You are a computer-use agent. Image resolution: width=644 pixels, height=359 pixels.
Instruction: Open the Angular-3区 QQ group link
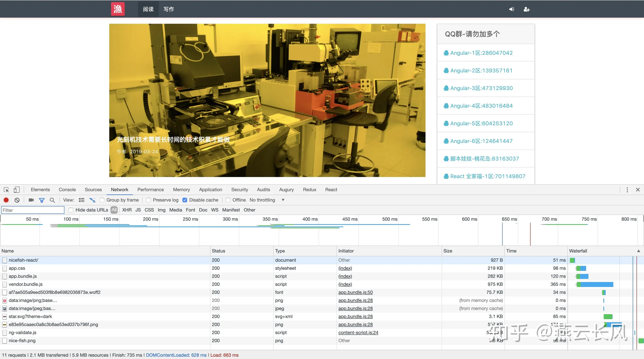point(481,88)
